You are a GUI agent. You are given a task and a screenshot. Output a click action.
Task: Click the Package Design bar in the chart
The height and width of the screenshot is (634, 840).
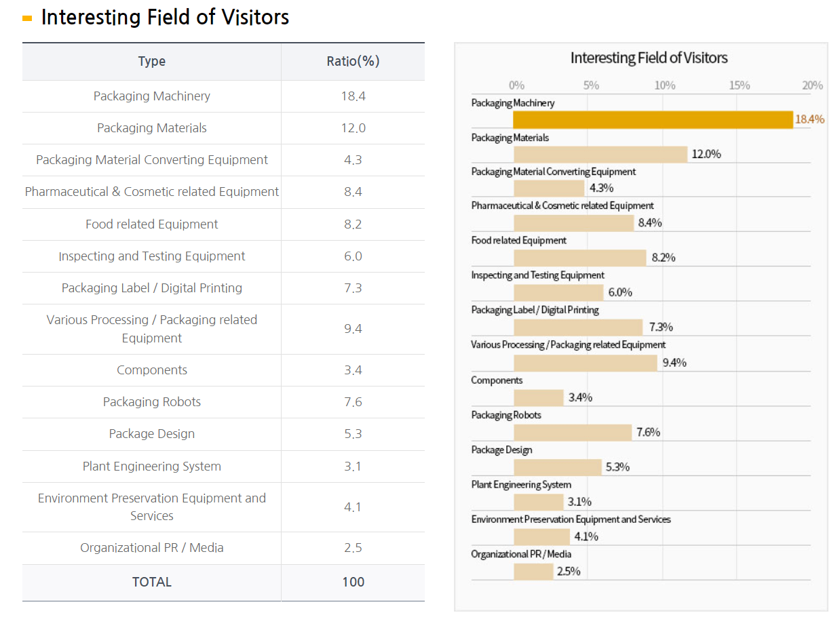click(558, 467)
